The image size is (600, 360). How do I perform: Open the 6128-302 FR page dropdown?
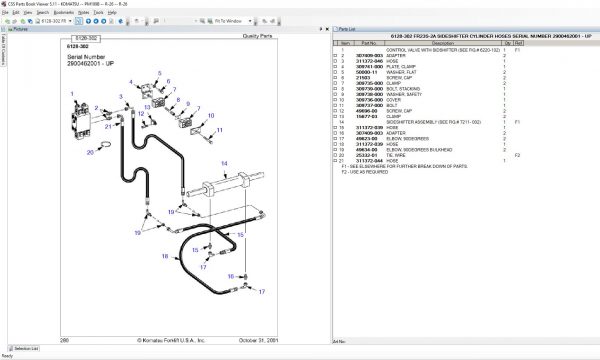70,21
